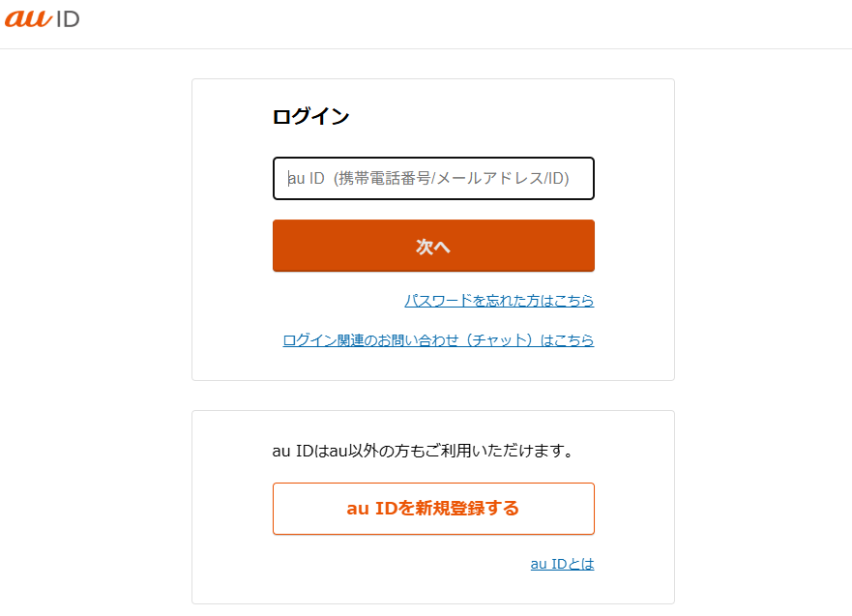This screenshot has height=616, width=852.
Task: Open registration for non-au users
Action: [433, 509]
